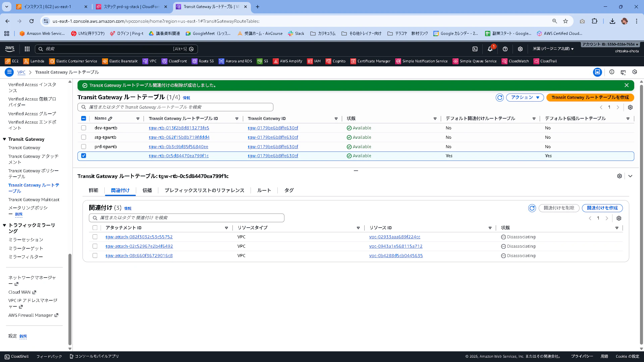Open route table list preferences gear
This screenshot has height=362, width=644.
[x=630, y=107]
